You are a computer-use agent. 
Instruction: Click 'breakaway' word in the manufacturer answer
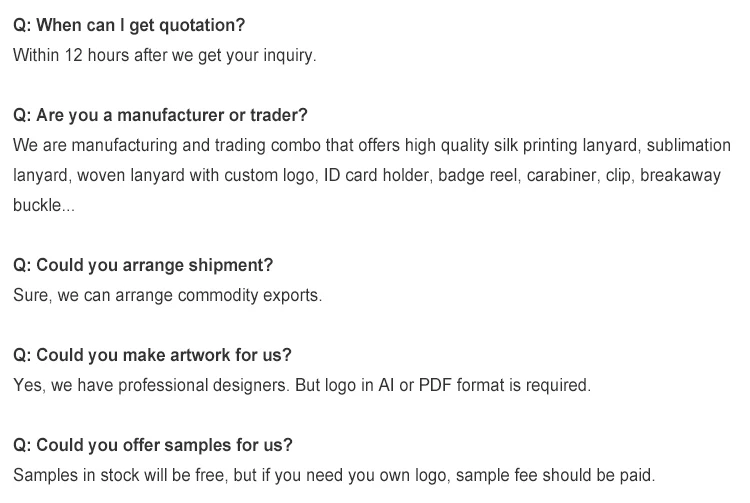tap(680, 175)
